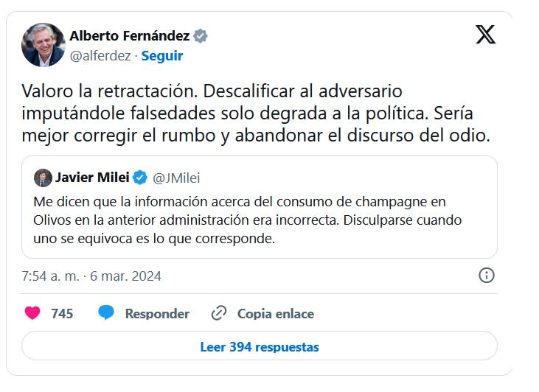Click the @alferdez handle
This screenshot has height=392, width=539.
[100, 56]
